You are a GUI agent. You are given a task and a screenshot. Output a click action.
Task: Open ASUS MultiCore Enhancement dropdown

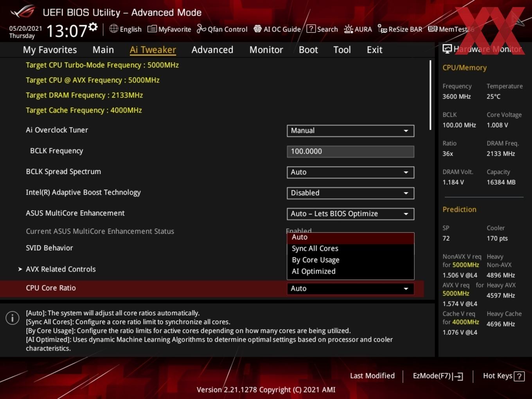coord(350,214)
